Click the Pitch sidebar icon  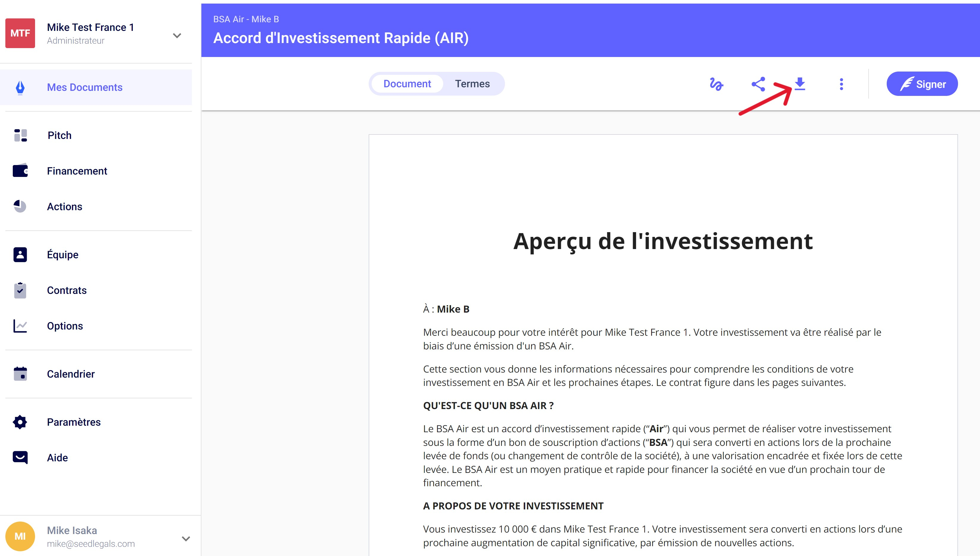20,135
